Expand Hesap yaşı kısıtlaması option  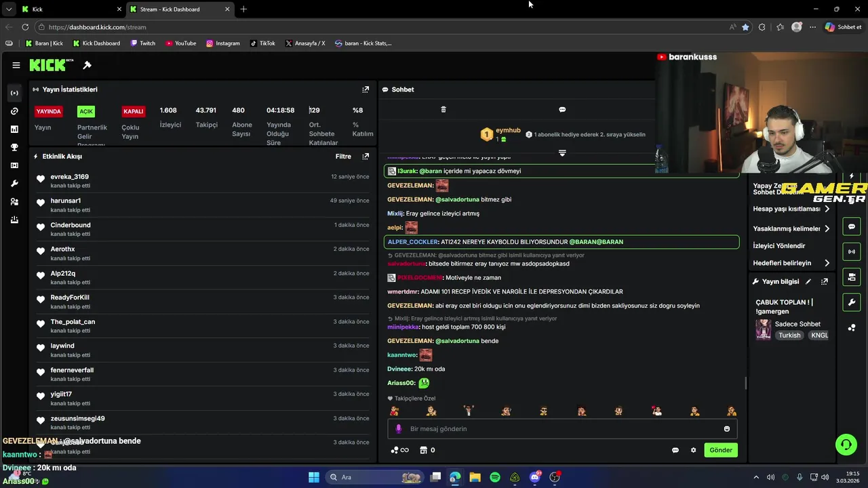tap(791, 209)
